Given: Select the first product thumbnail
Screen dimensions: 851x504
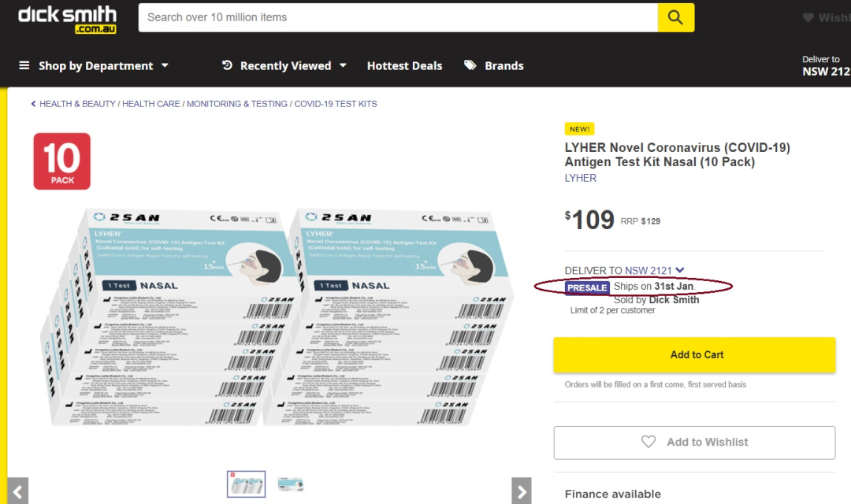Looking at the screenshot, I should click(x=247, y=484).
